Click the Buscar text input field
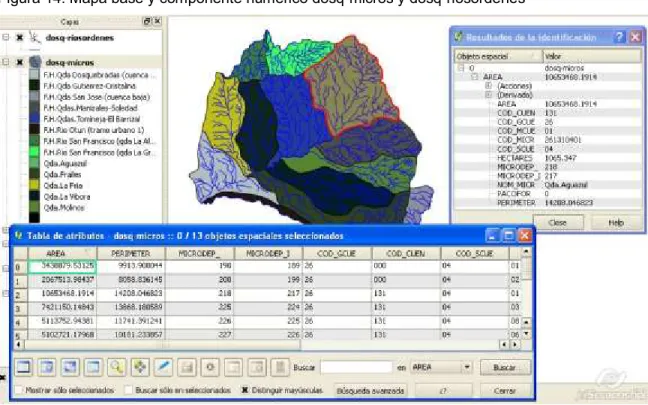 tap(356, 367)
